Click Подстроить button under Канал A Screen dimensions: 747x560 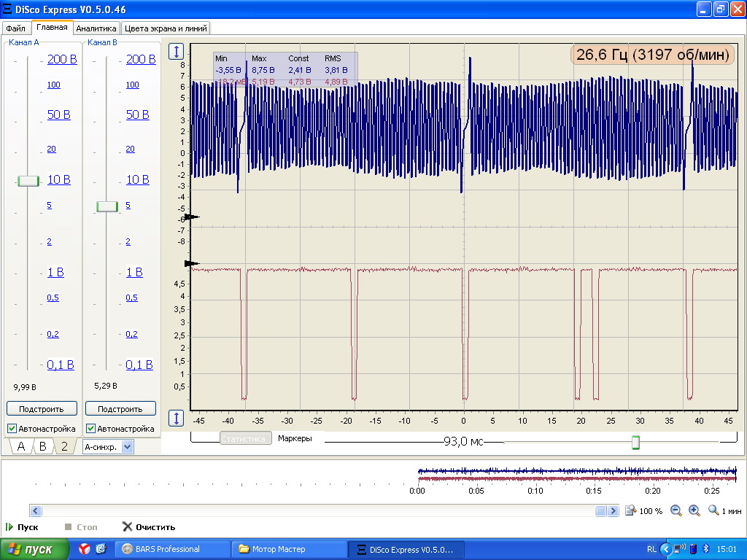pos(42,409)
